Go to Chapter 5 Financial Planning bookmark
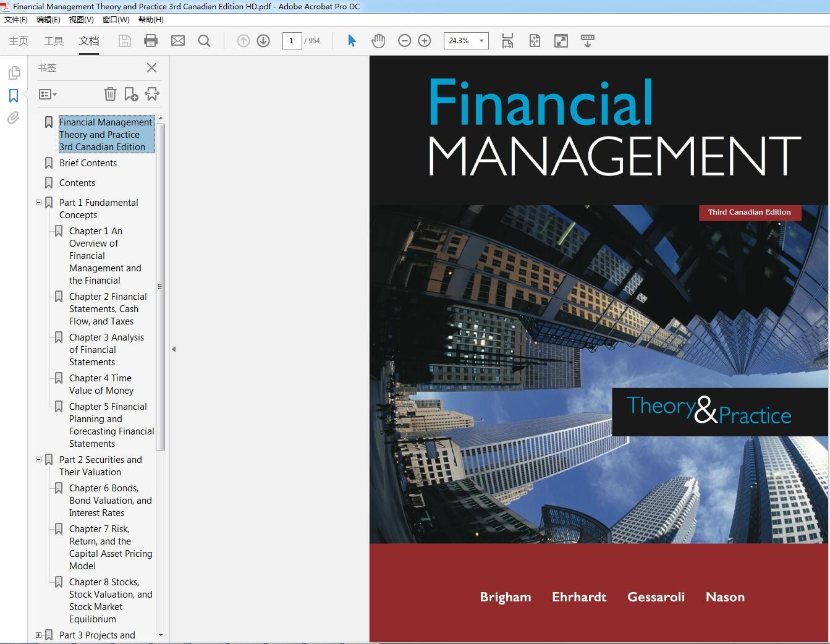The image size is (830, 644). 111,425
